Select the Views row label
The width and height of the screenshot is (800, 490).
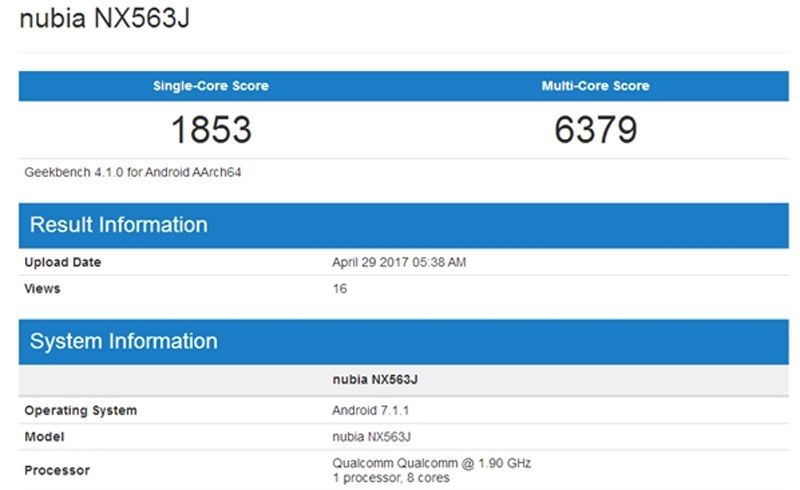click(42, 289)
